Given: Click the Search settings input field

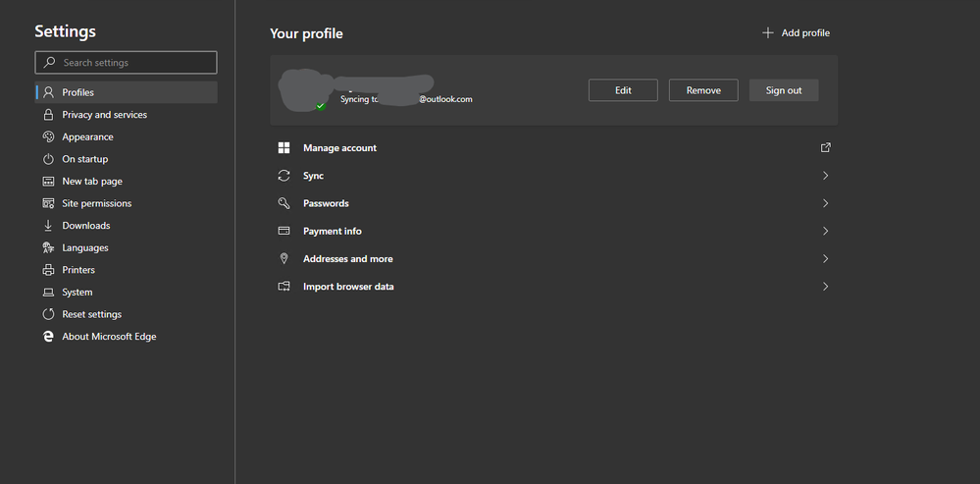Looking at the screenshot, I should [x=127, y=63].
